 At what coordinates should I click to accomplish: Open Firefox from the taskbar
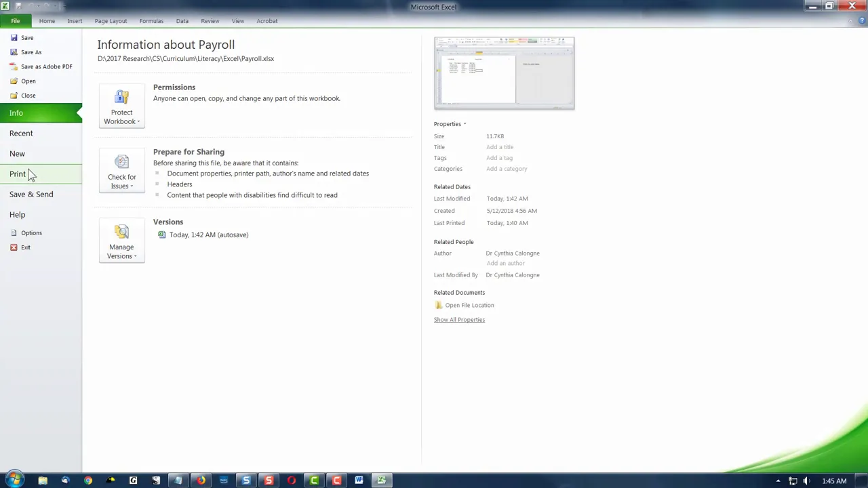click(201, 481)
